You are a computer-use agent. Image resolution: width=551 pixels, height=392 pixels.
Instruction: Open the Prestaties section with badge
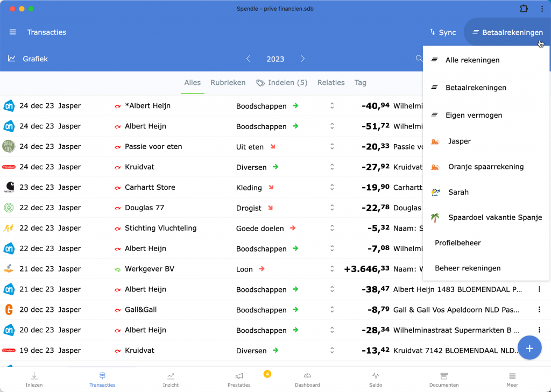pos(239,379)
